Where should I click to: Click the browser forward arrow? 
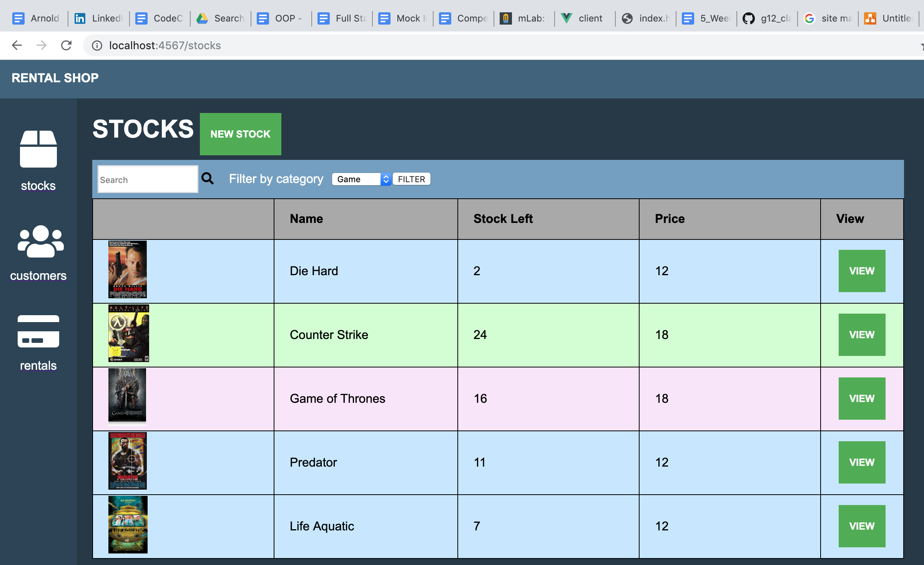42,45
